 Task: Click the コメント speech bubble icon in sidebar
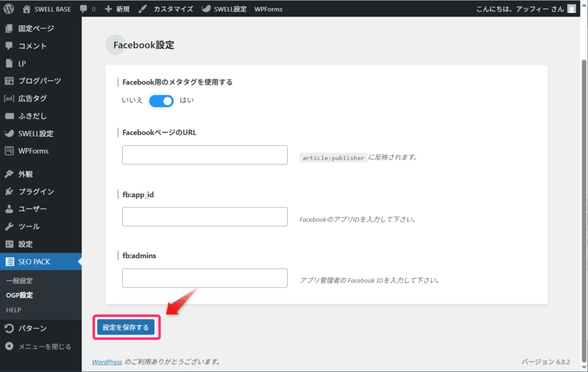tap(9, 46)
